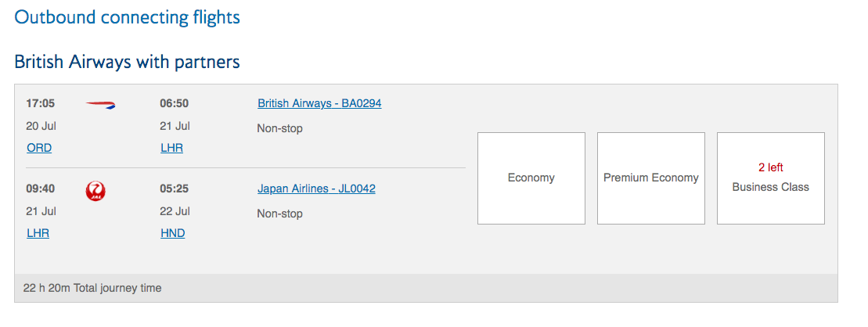Select the Economy cabin box
868x327 pixels.
[531, 178]
